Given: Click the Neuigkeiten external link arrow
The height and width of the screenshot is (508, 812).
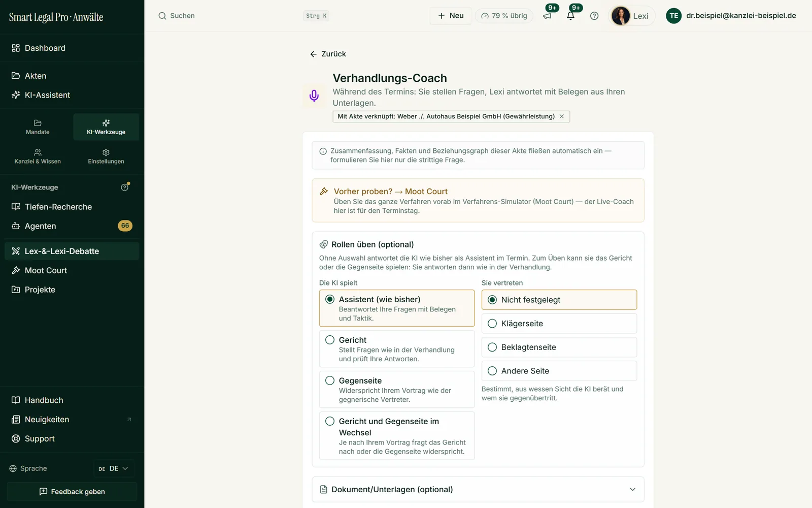Looking at the screenshot, I should pos(129,420).
